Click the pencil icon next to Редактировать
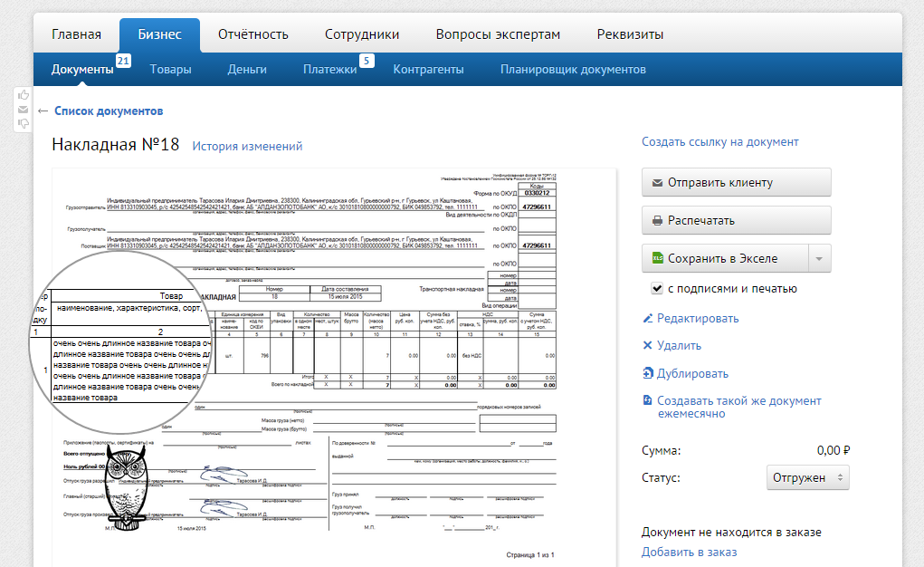The width and height of the screenshot is (924, 567). 648,319
